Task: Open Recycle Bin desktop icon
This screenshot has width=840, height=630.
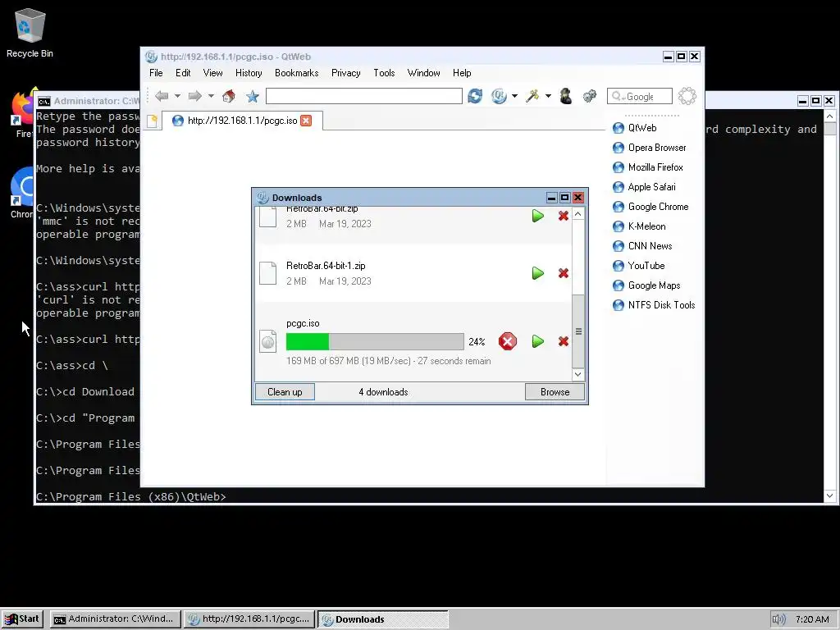Action: [30, 32]
